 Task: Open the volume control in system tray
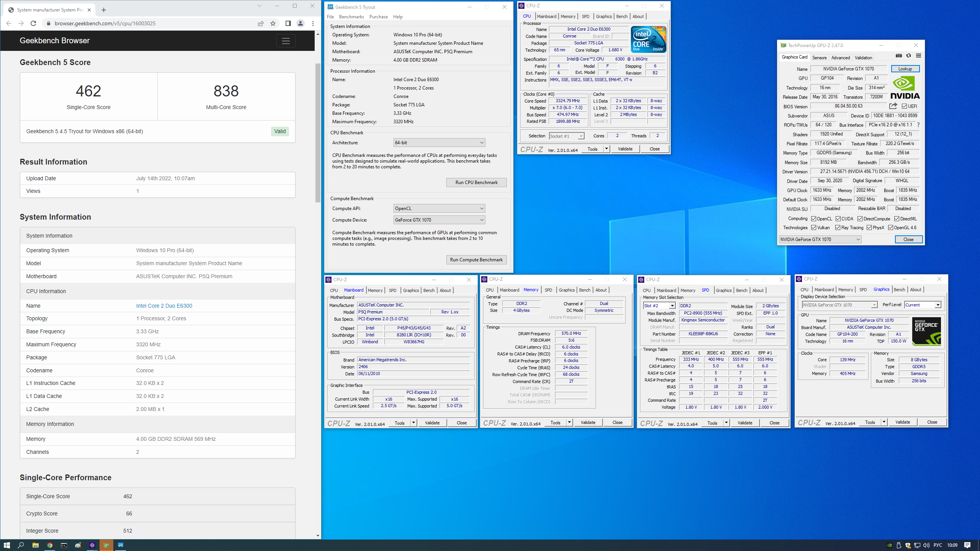pyautogui.click(x=926, y=545)
